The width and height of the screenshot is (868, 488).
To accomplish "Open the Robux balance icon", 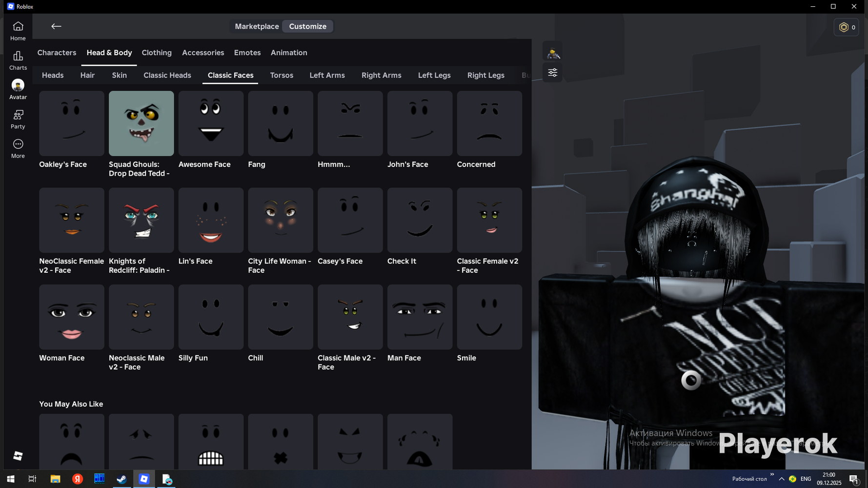I will 847,27.
